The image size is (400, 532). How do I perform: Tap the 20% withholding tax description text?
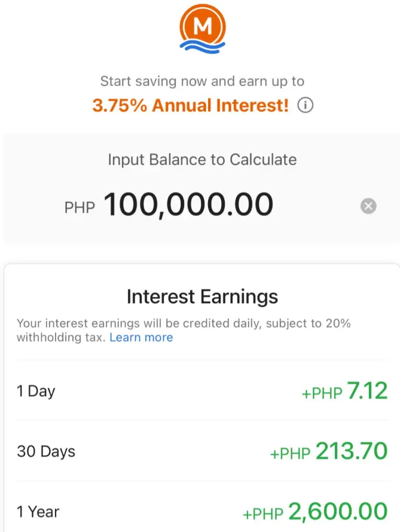click(x=184, y=331)
